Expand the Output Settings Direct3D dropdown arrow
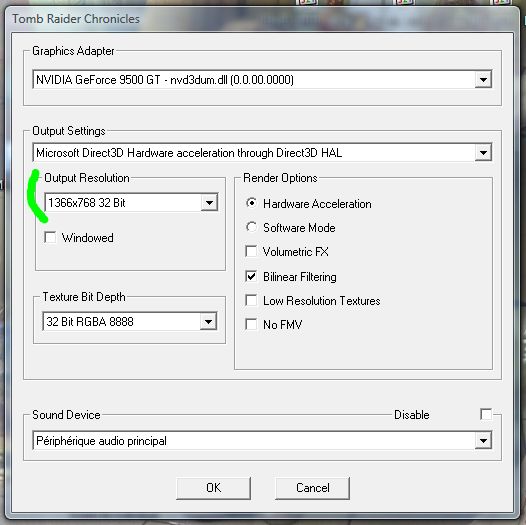This screenshot has height=525, width=526. [483, 153]
